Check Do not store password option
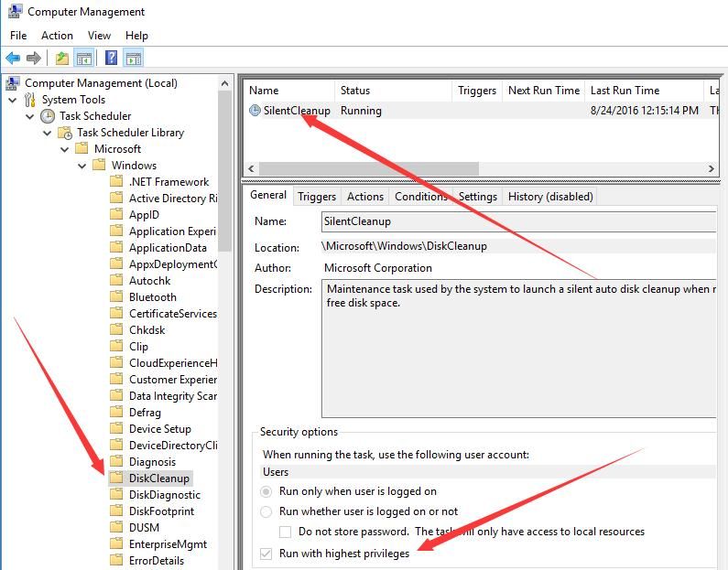 285,532
